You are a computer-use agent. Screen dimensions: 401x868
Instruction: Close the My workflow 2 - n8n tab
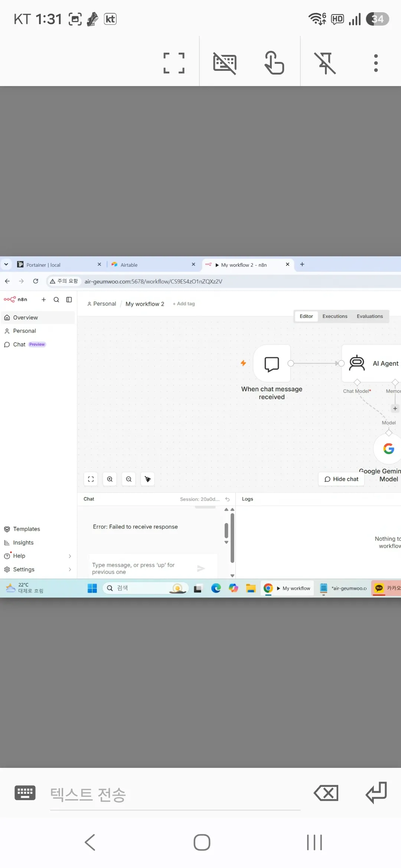[x=287, y=264]
